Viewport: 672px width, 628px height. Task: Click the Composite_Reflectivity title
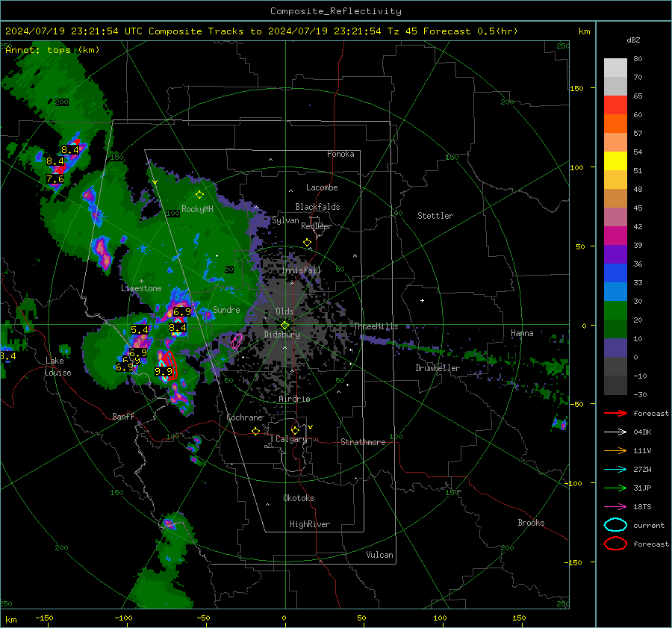[x=336, y=11]
